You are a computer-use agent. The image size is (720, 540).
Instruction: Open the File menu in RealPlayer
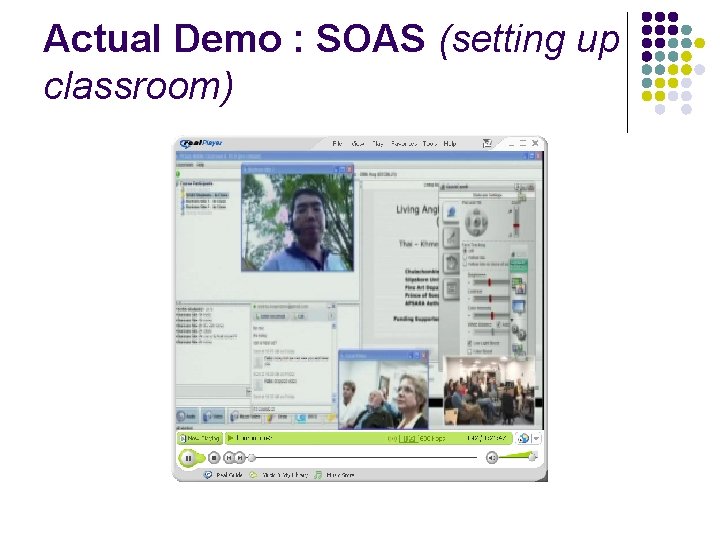[x=338, y=144]
